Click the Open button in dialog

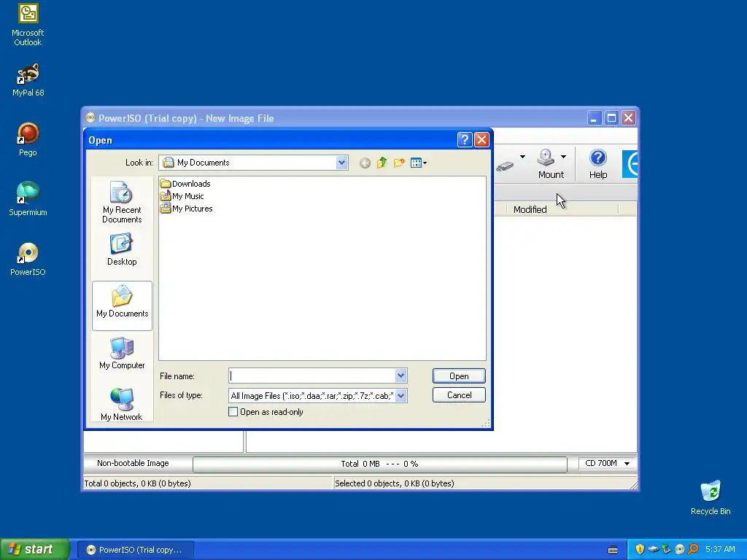point(459,376)
